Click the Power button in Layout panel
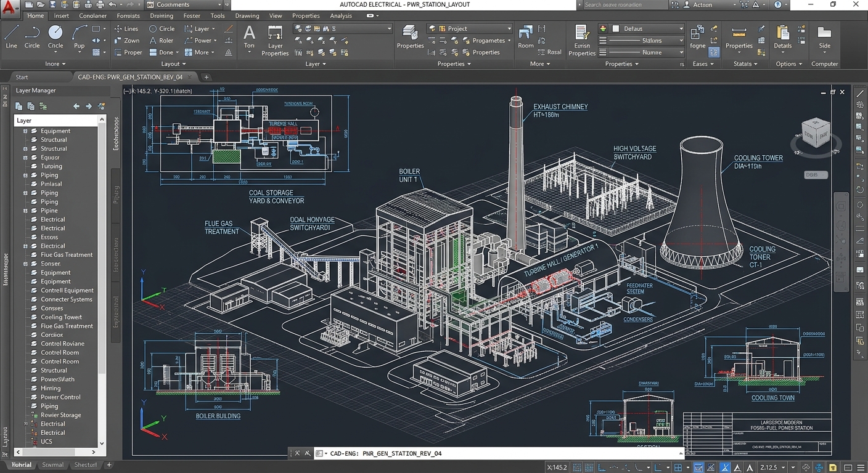Screen dimensions: 868x473 click(200, 41)
